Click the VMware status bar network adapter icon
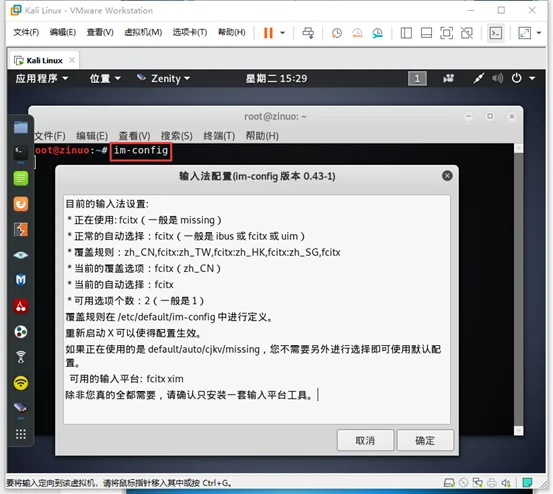This screenshot has width=553, height=494. 478,483
